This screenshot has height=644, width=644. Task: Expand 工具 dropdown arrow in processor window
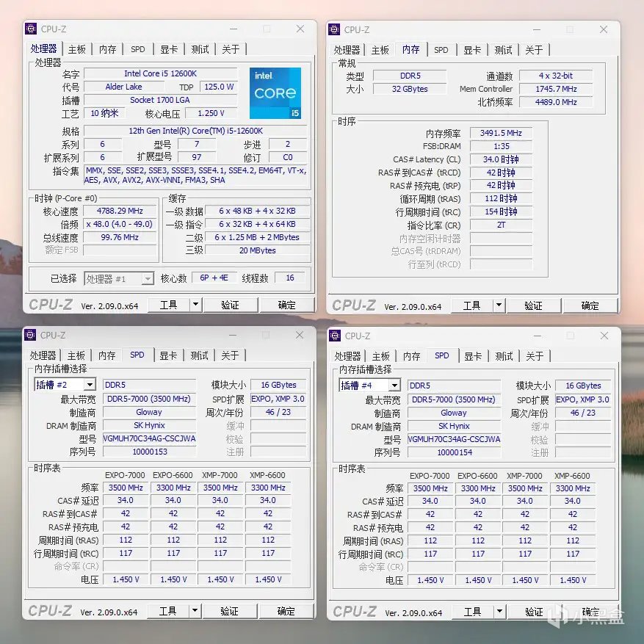click(x=196, y=305)
